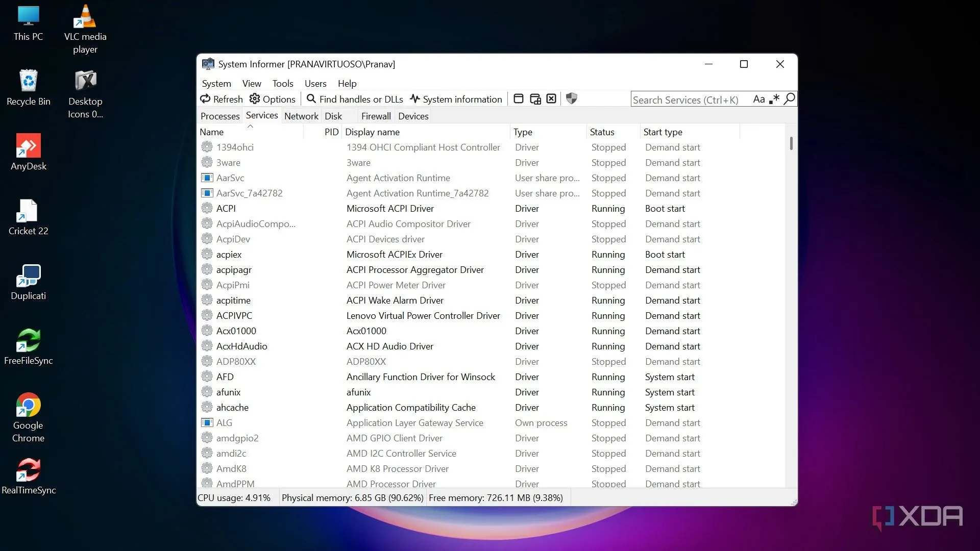Toggle regex search option

tap(774, 99)
